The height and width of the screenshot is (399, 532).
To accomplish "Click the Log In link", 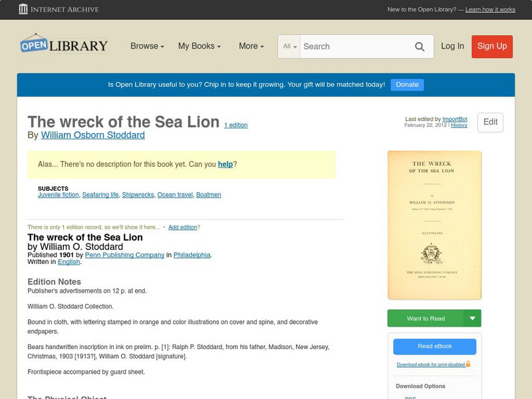I will click(452, 46).
